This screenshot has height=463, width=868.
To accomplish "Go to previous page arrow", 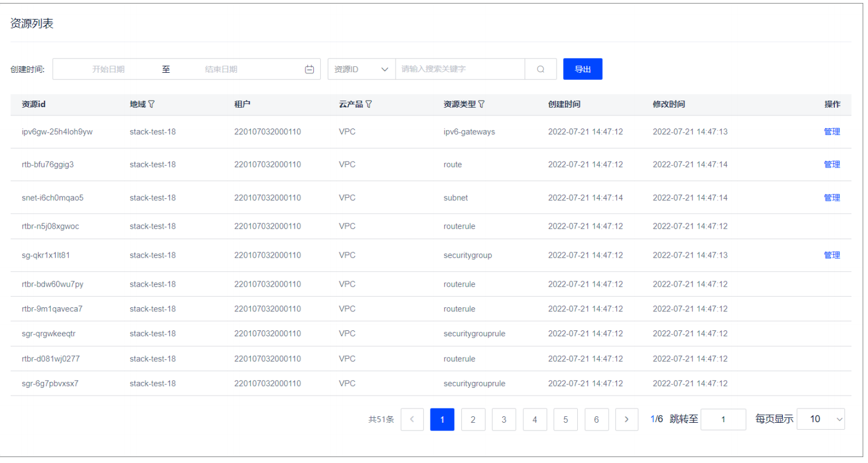I will pyautogui.click(x=412, y=419).
